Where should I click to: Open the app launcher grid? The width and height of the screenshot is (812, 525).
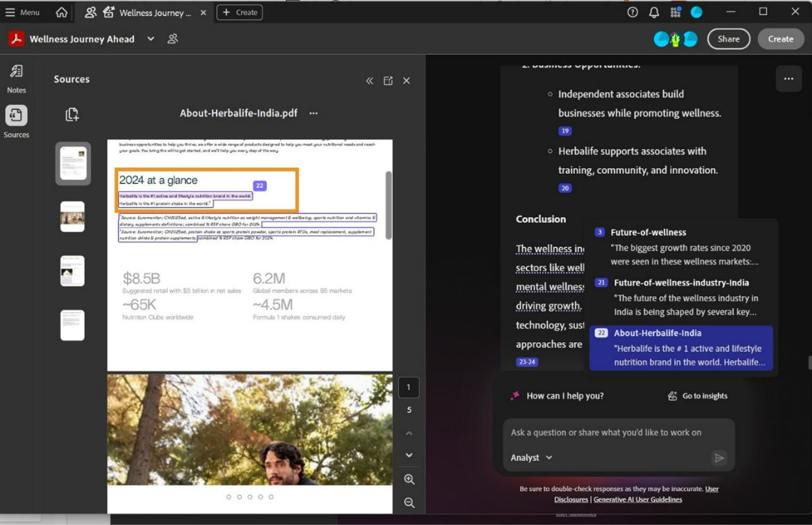click(x=675, y=12)
